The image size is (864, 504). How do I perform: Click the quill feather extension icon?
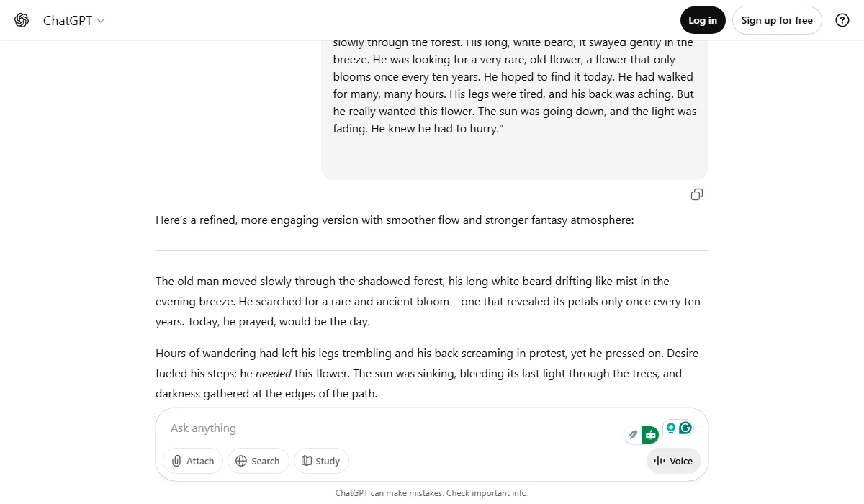coord(632,433)
